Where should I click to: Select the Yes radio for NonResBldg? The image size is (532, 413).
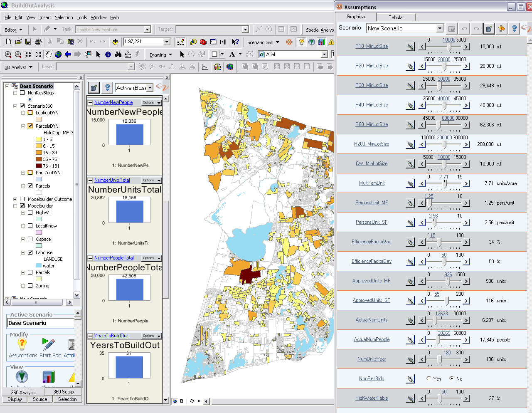click(x=429, y=378)
